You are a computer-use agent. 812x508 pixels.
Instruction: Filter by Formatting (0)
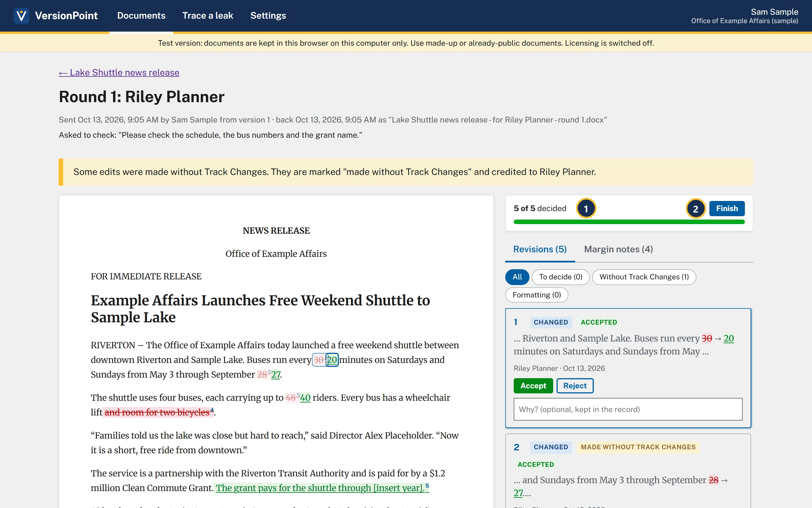coord(537,295)
